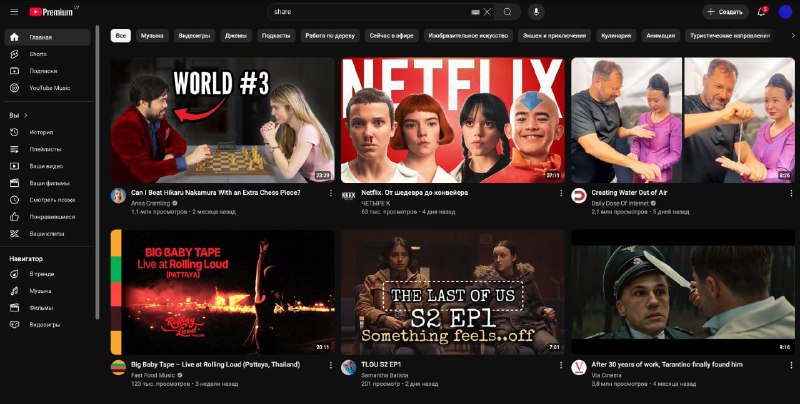Open After 30 years of work title

click(667, 365)
